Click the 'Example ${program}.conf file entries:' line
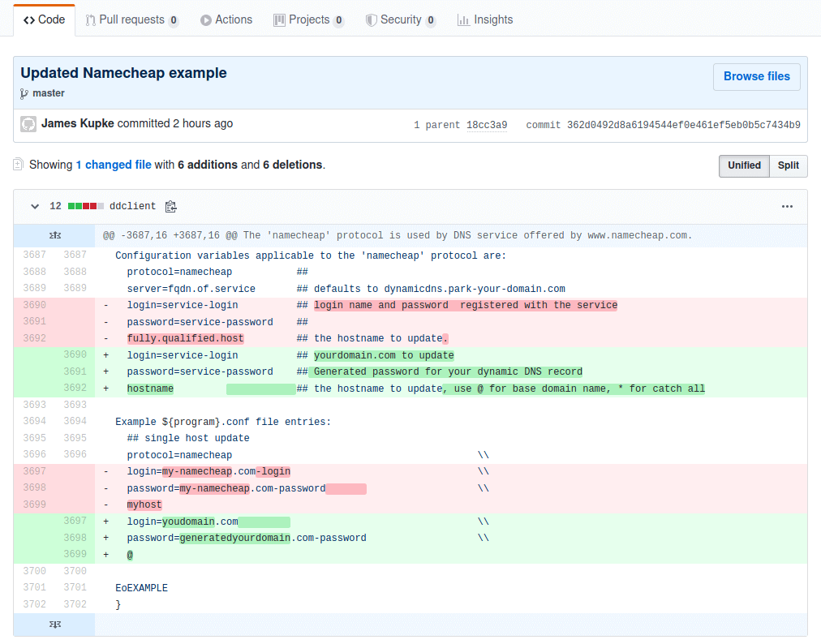Image resolution: width=821 pixels, height=644 pixels. pos(451,422)
